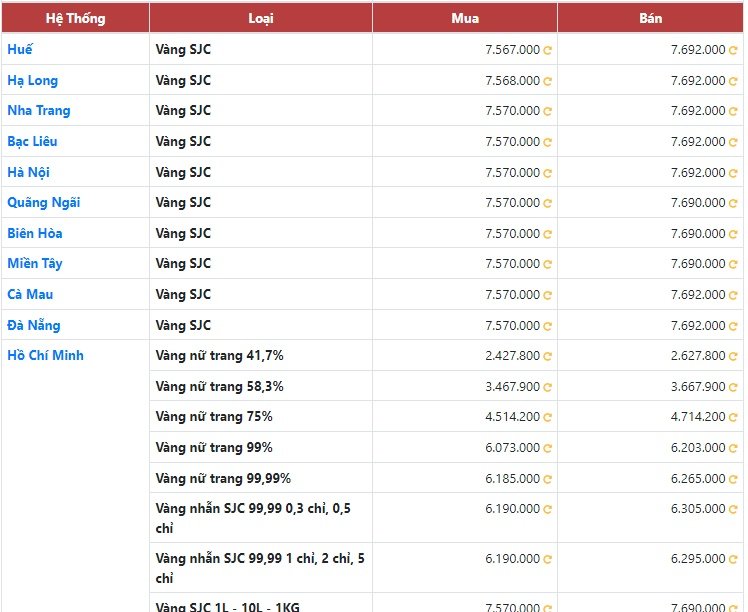
Task: Click coin icon beside Bạc Liêu sell price
Action: pos(733,142)
